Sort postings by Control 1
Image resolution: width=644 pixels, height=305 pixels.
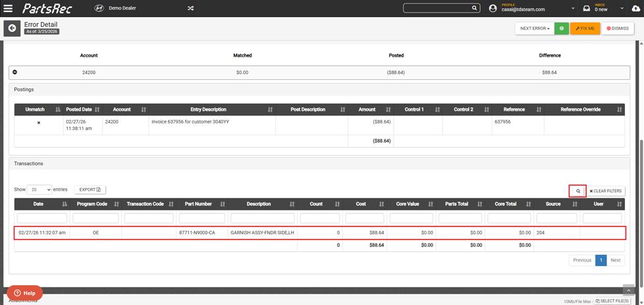pos(417,110)
